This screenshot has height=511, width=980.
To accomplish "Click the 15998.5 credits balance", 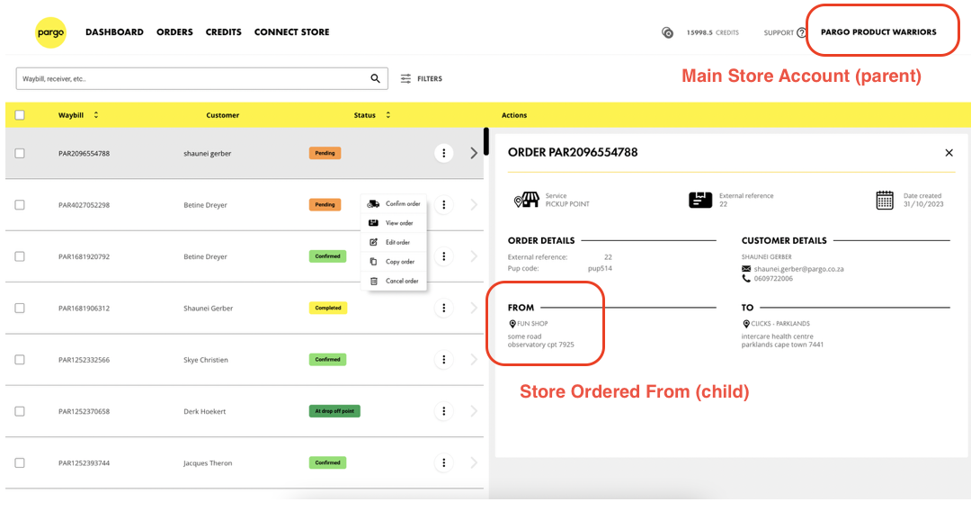I will coord(712,32).
